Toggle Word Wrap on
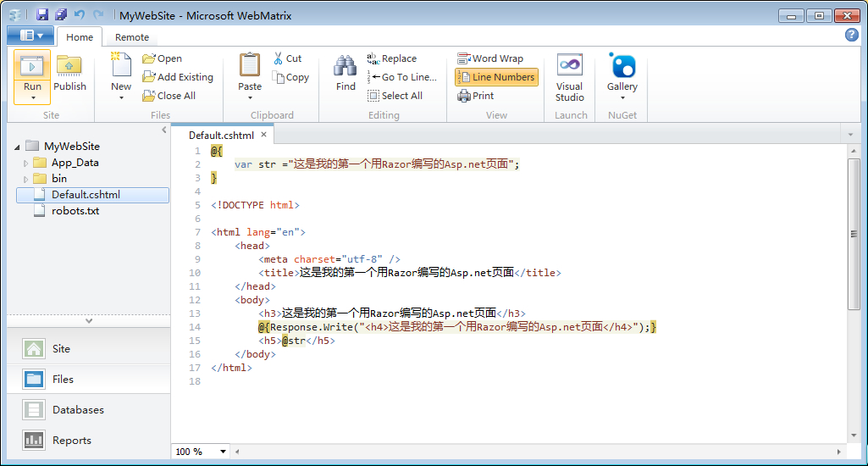This screenshot has width=868, height=466. tap(490, 58)
